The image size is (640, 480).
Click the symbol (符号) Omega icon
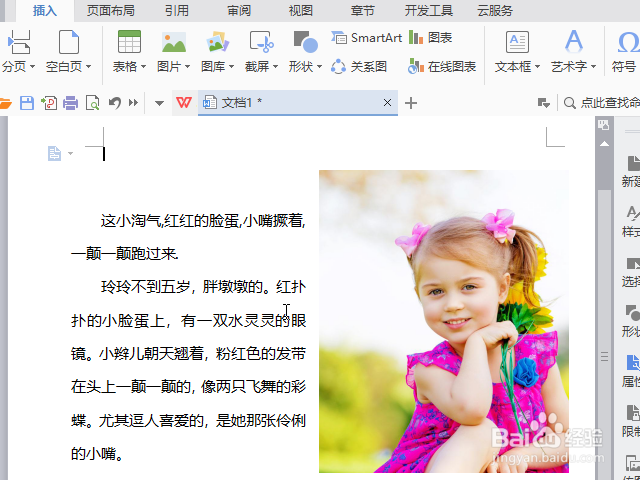(628, 42)
